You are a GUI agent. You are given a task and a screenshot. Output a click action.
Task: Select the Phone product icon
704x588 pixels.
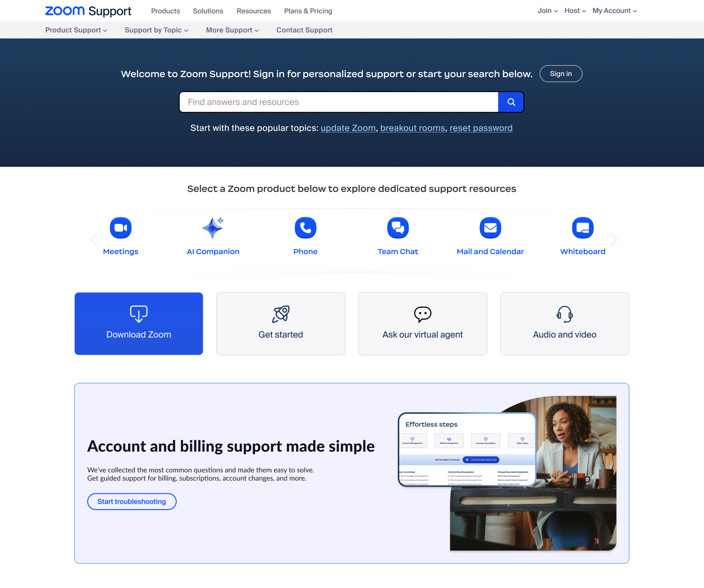point(305,228)
